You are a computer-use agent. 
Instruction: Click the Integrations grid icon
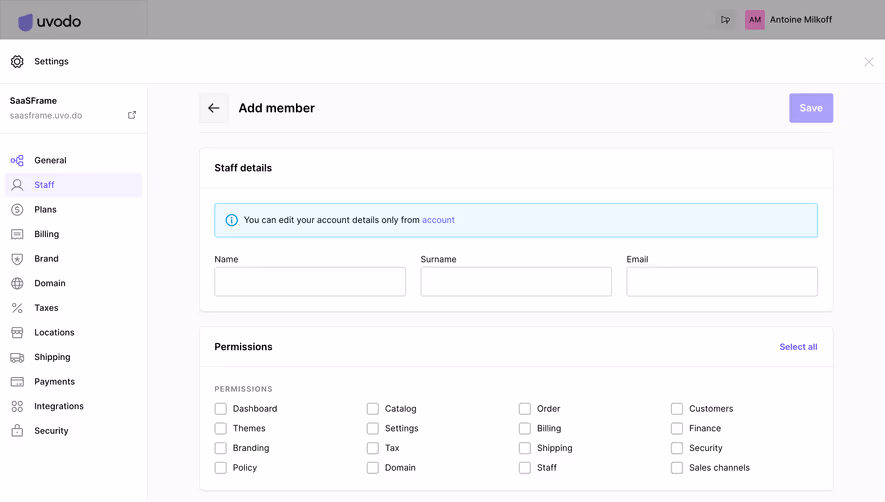click(17, 406)
